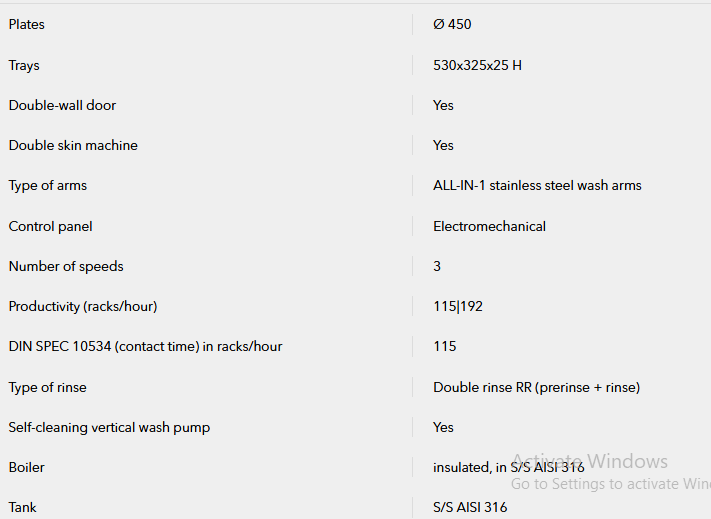Select the insulated, in S/S AISI 316 boiler value
Viewport: 711px width, 519px height.
[509, 467]
